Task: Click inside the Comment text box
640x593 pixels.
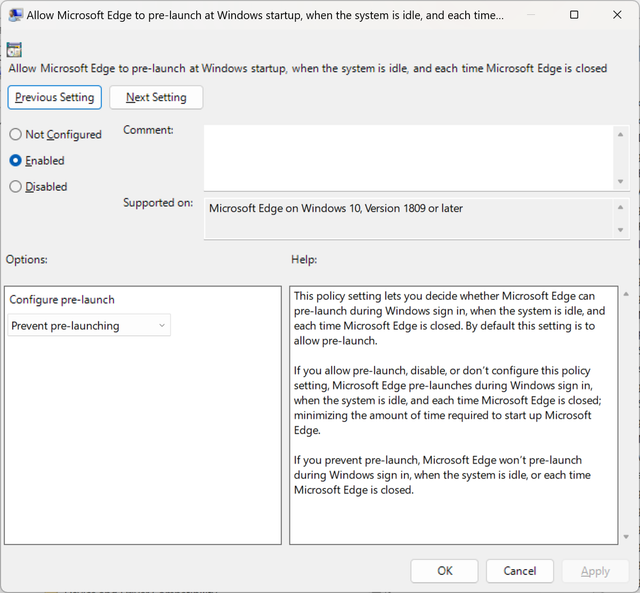Action: click(409, 158)
